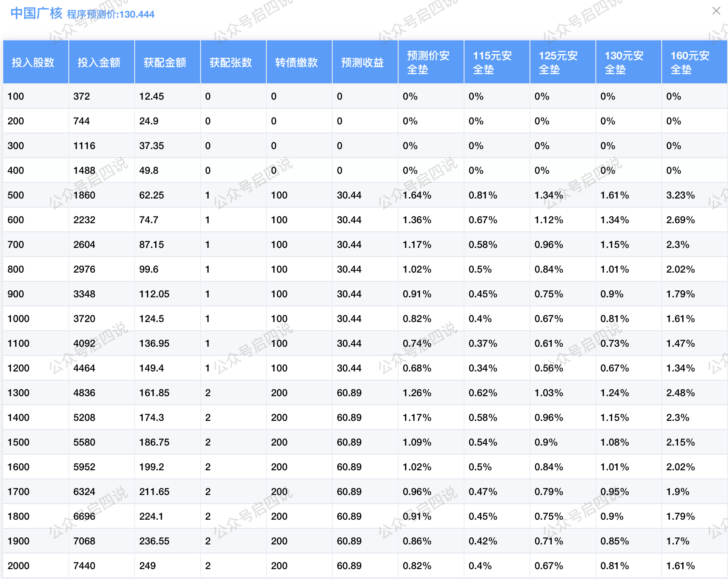
Task: Click the 125元安全垫 column header
Action: [558, 63]
